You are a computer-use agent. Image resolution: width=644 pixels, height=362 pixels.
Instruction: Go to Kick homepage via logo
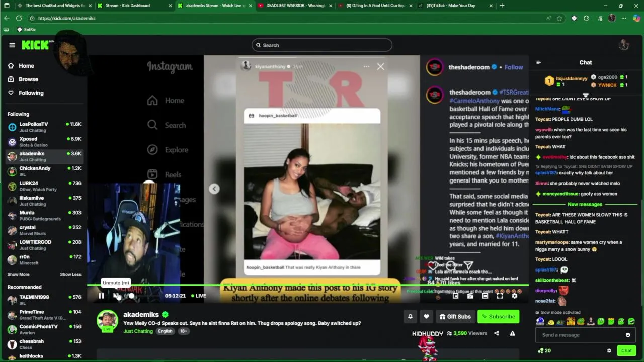click(x=35, y=45)
